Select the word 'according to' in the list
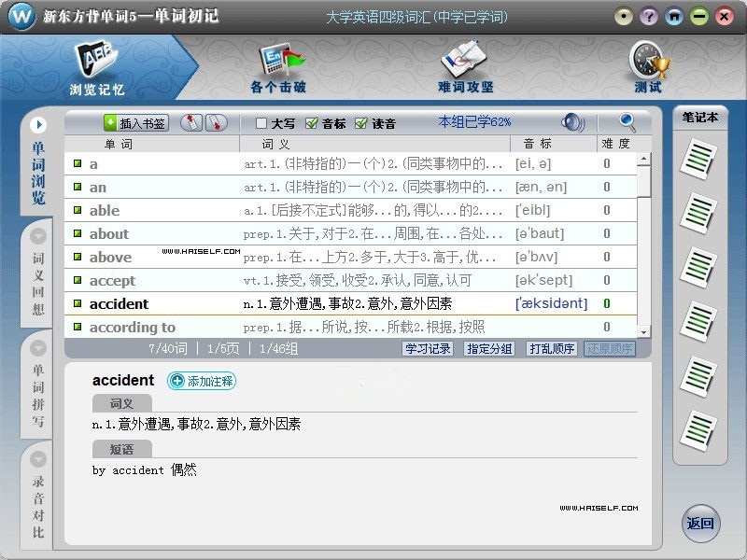This screenshot has height=560, width=747. tap(133, 328)
